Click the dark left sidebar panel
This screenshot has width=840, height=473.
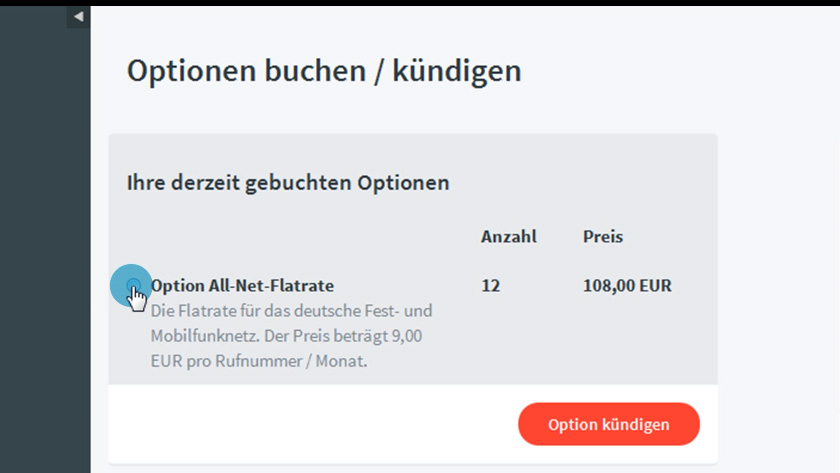point(45,250)
